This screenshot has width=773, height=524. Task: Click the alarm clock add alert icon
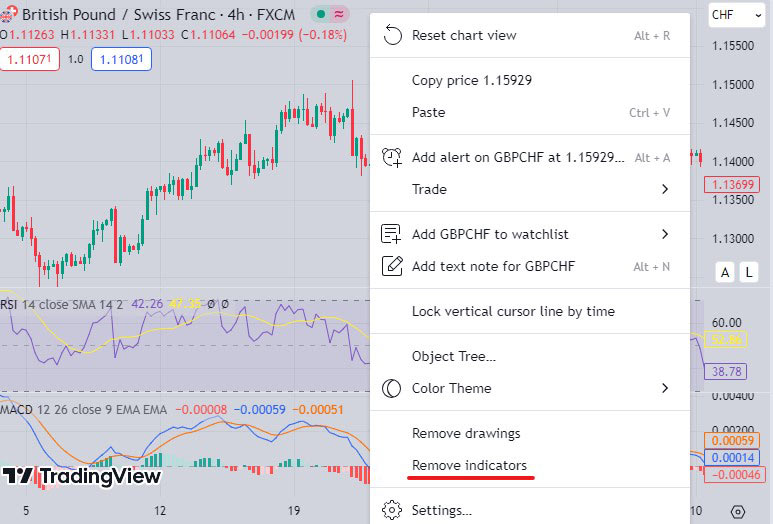point(392,157)
